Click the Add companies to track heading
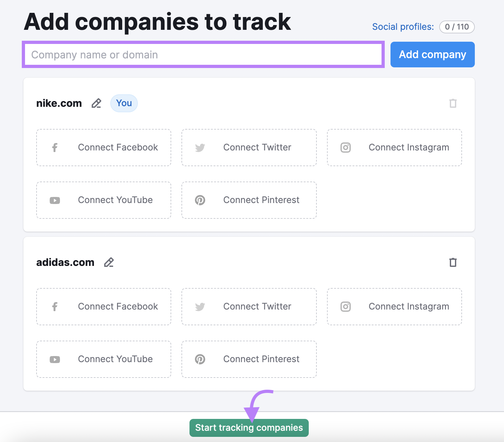The height and width of the screenshot is (442, 504). [x=157, y=22]
